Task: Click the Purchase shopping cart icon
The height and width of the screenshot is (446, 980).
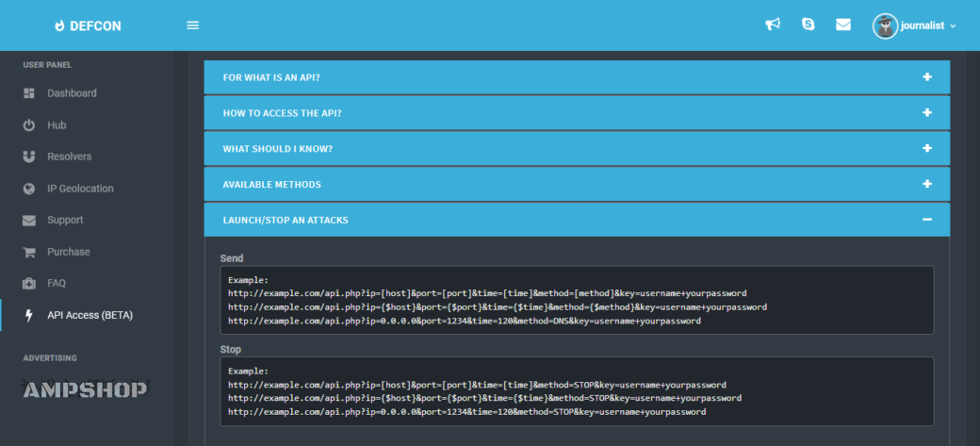Action: point(29,252)
